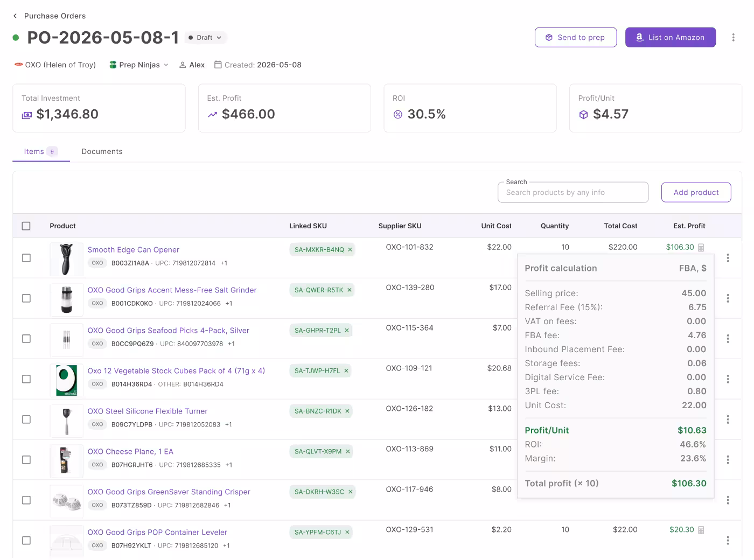Check the Seafood Picks 4-Pack row
The width and height of the screenshot is (754, 560).
[26, 339]
